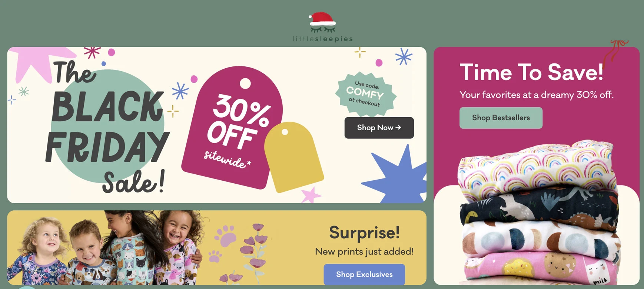This screenshot has height=289, width=644.
Task: Click the photo of smiling kids in pajamas
Action: 104,248
